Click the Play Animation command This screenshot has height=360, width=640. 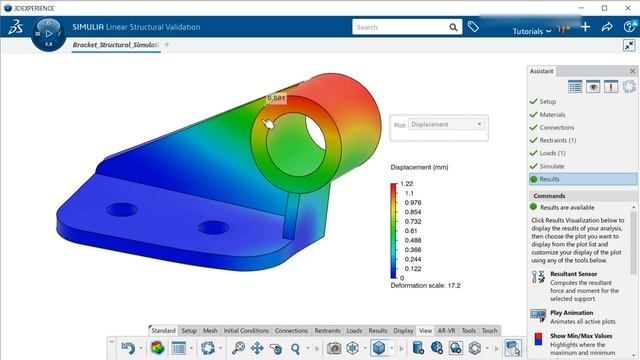click(x=571, y=313)
